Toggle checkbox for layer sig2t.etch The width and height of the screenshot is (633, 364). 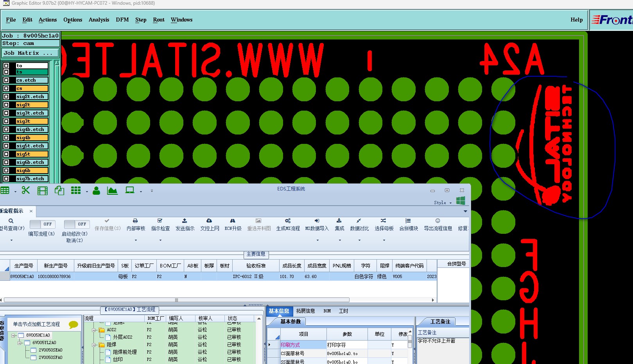(6, 97)
